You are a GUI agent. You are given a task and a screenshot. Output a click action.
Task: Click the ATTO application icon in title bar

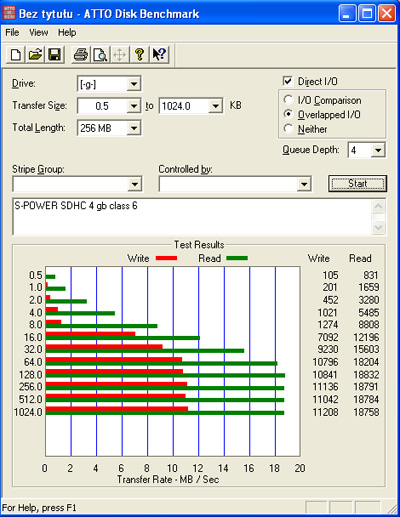tap(9, 13)
